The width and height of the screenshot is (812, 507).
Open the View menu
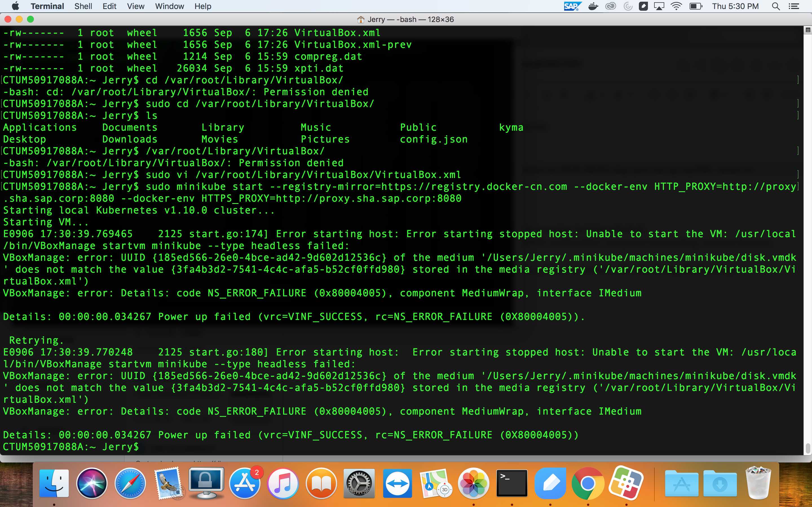[136, 6]
